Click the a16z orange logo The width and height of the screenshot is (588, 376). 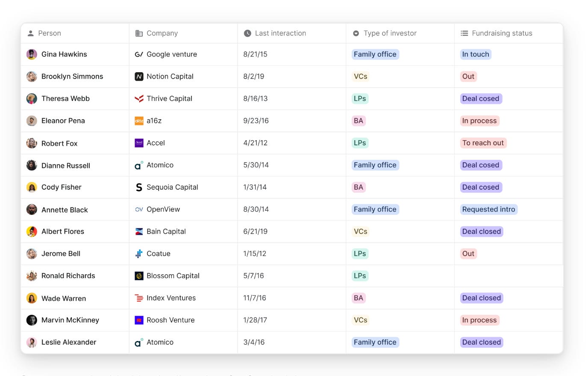139,121
